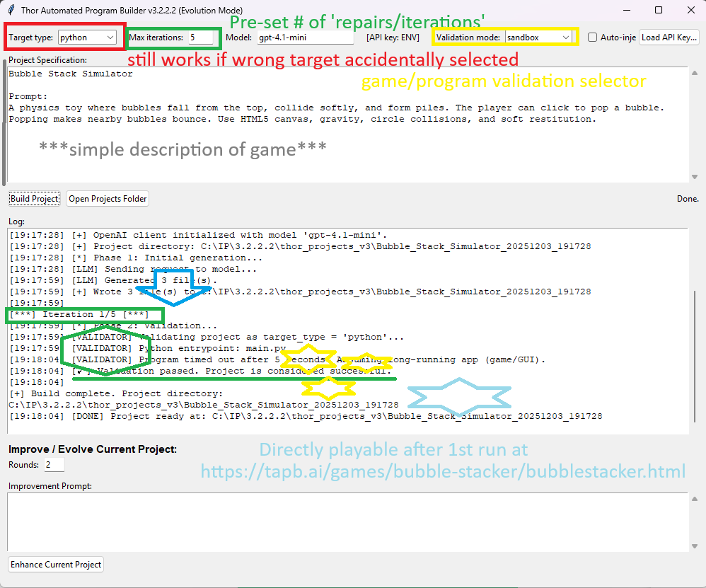Enable the Auto-inject checkbox
706x588 pixels.
pyautogui.click(x=593, y=38)
